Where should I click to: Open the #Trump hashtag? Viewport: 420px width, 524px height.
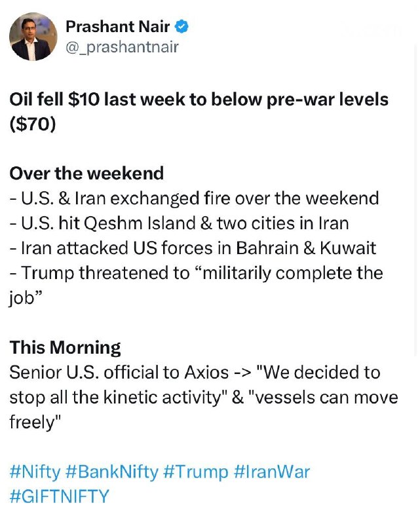(196, 472)
